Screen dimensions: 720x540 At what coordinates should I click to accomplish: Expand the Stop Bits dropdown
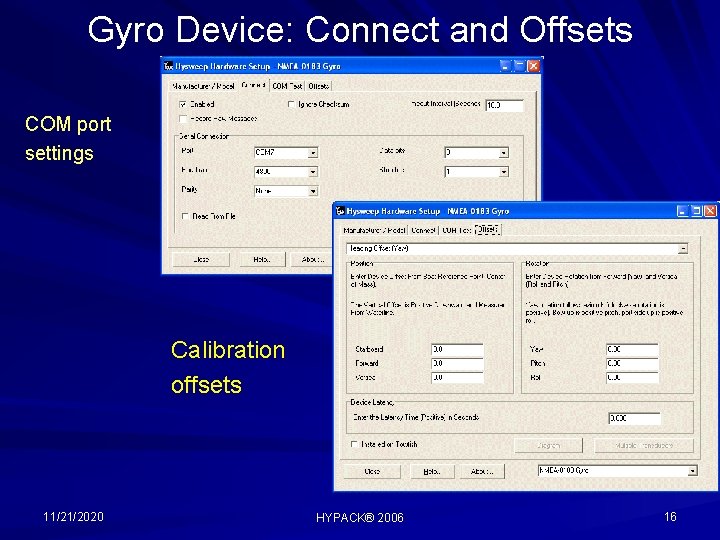pyautogui.click(x=504, y=172)
